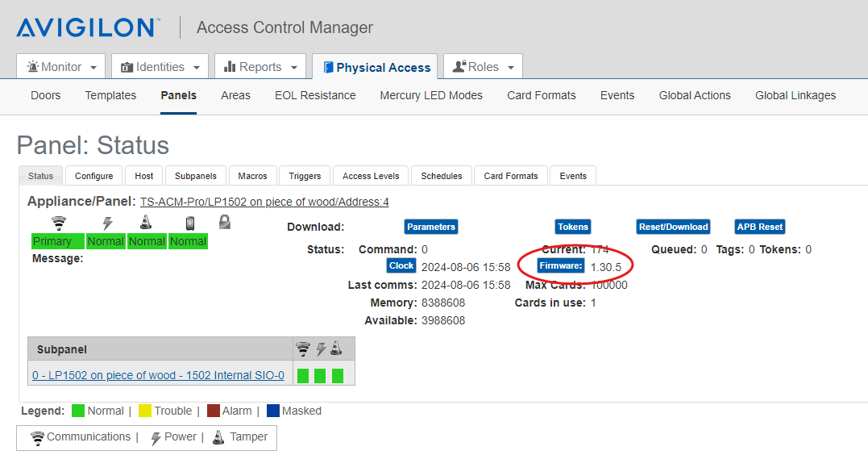
Task: Open the Roles dropdown menu
Action: tap(483, 66)
